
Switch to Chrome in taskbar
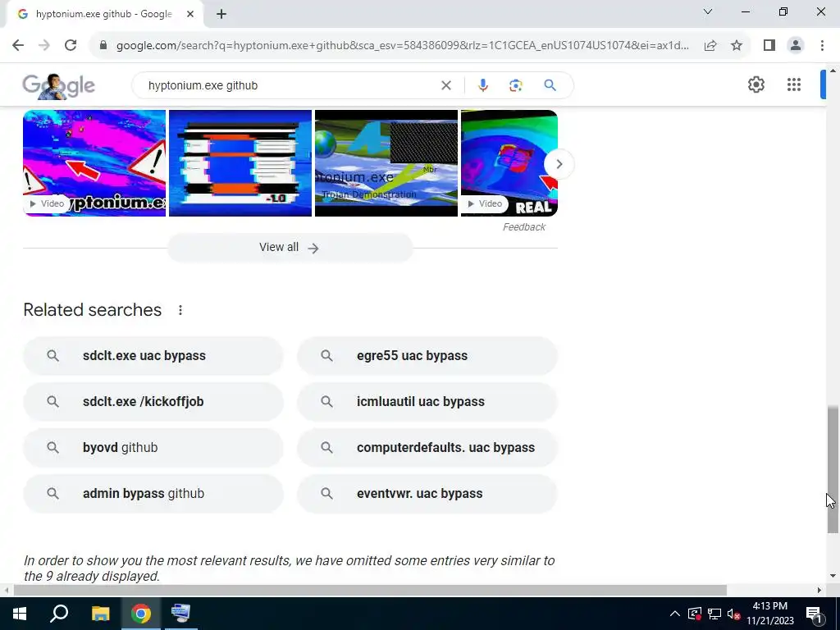pyautogui.click(x=141, y=614)
